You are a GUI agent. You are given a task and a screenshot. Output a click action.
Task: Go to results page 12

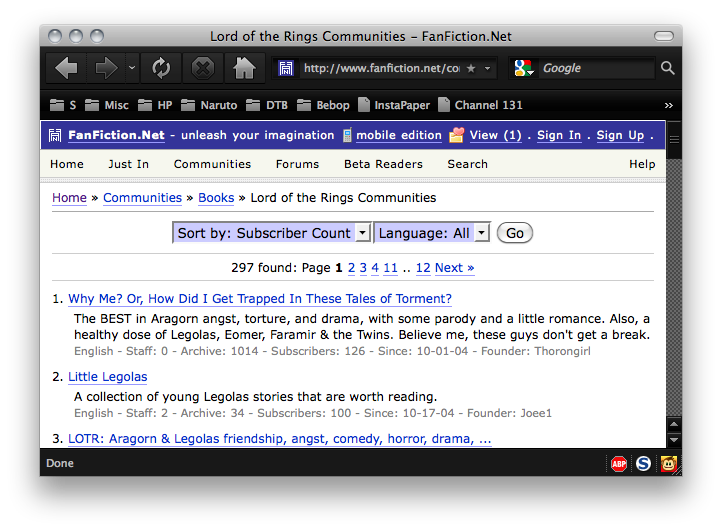click(x=423, y=268)
